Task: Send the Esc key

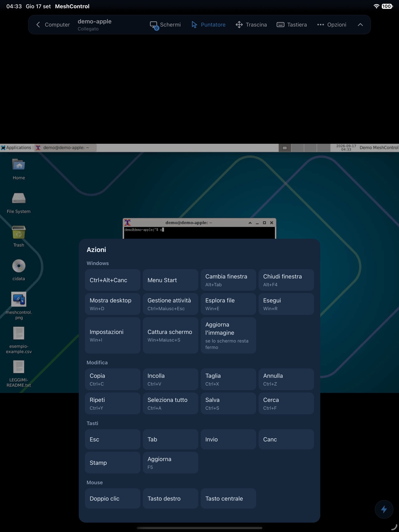Action: (x=113, y=439)
